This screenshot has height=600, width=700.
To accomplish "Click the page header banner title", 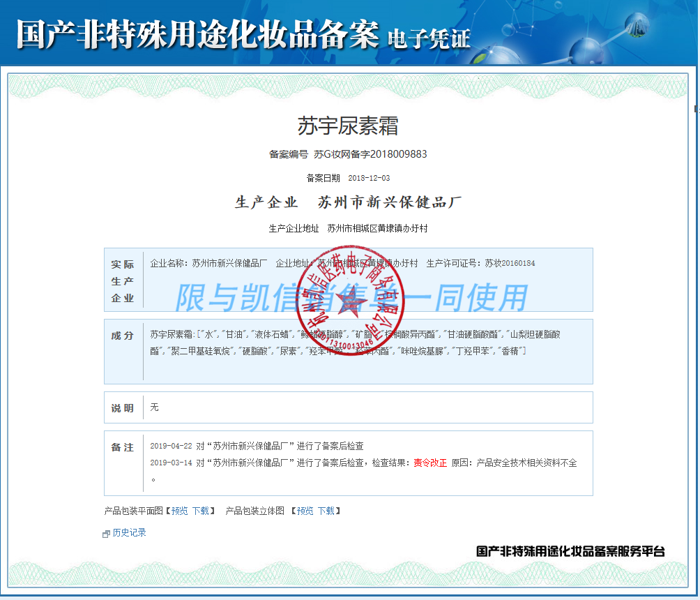I will (x=243, y=33).
